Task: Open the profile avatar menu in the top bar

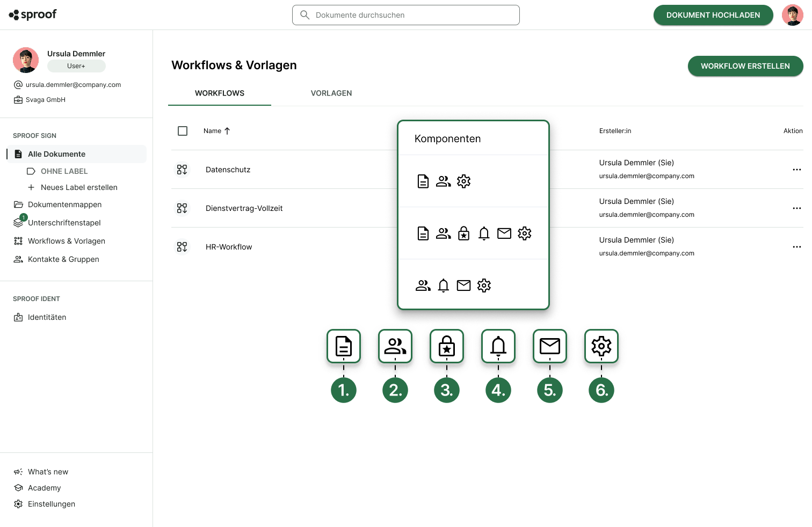Action: [792, 15]
